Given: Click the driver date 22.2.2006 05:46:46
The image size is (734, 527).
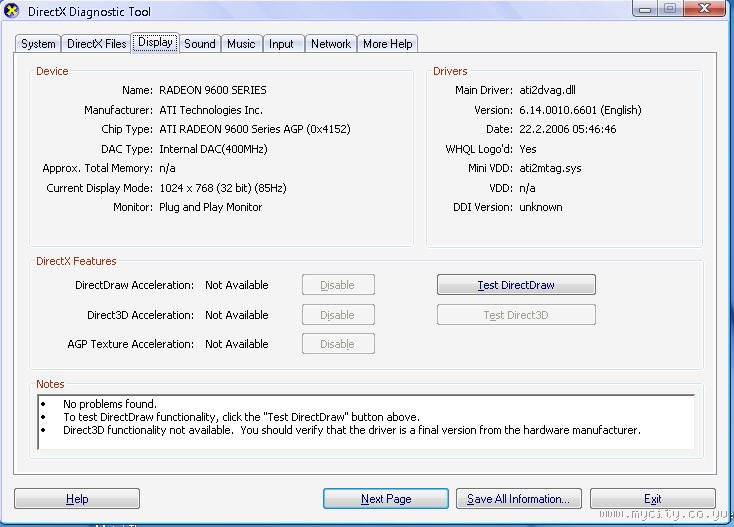Looking at the screenshot, I should click(x=567, y=129).
